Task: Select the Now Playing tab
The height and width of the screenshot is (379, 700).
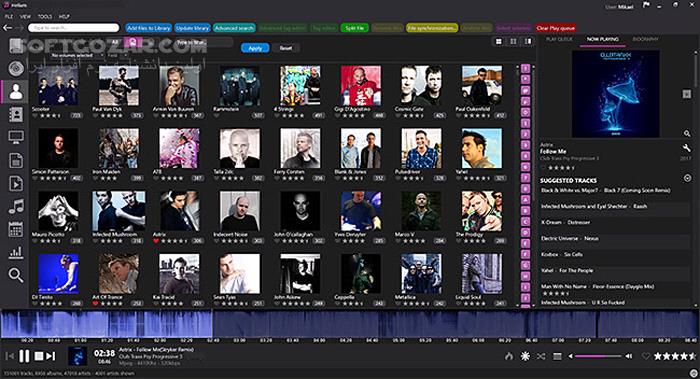Action: coord(603,39)
